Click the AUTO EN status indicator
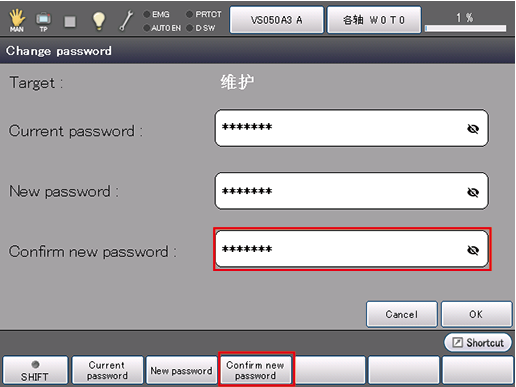516x387 pixels. click(x=162, y=28)
